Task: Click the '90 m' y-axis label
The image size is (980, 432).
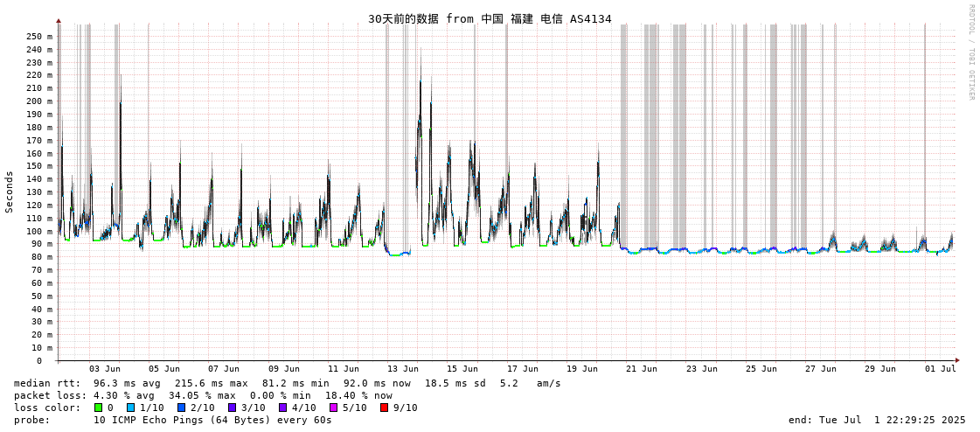Action: [x=43, y=244]
